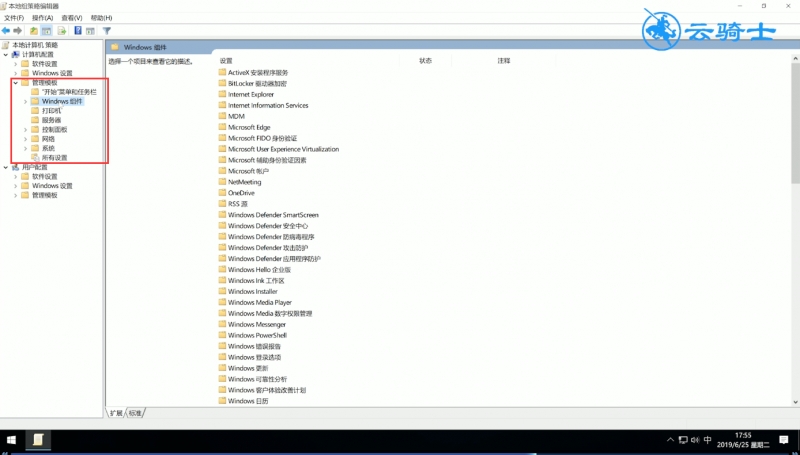Click folder icon beside MDM
The image size is (800, 455).
[222, 116]
